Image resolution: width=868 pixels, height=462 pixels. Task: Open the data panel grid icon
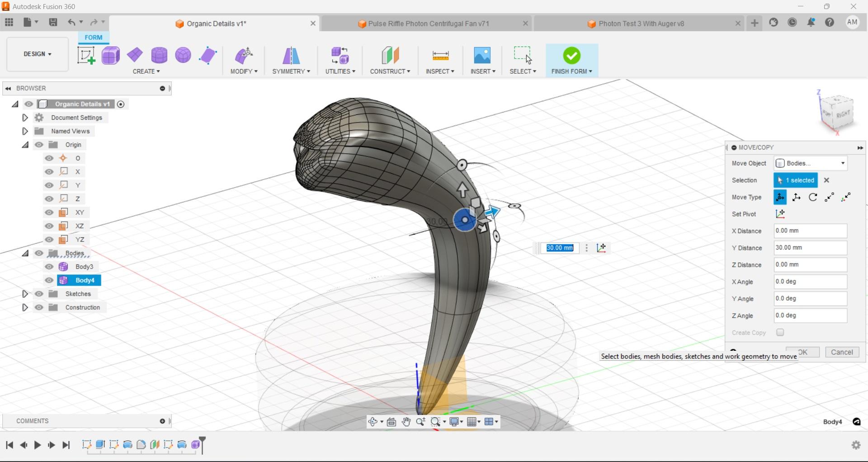(x=9, y=22)
